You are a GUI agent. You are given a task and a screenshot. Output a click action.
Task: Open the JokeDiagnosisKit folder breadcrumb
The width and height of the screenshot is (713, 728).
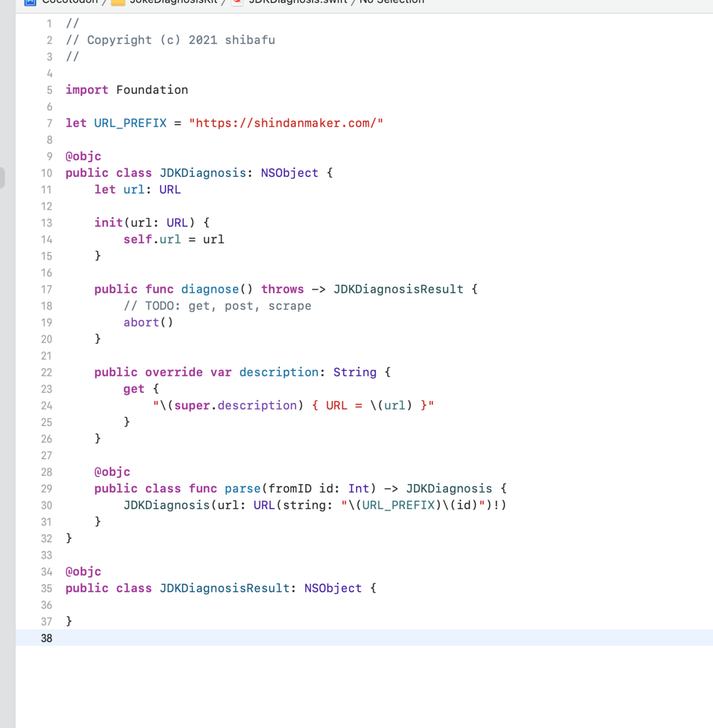click(173, 2)
